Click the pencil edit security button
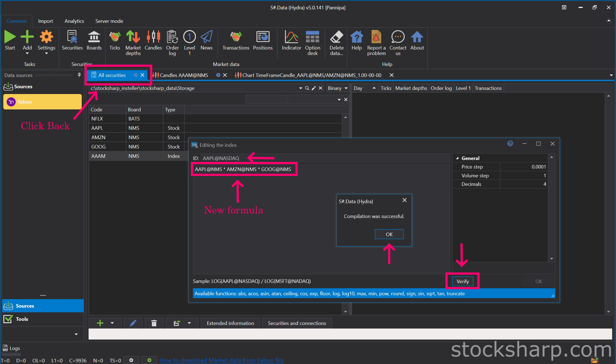This screenshot has width=616, height=364. [x=133, y=323]
